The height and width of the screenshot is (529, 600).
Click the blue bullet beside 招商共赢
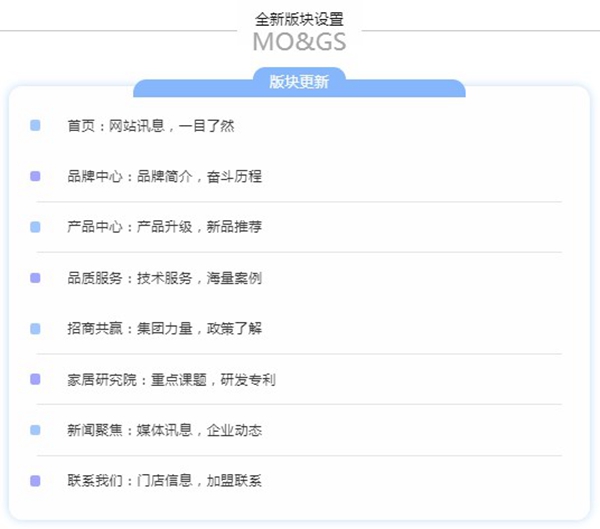pos(35,329)
